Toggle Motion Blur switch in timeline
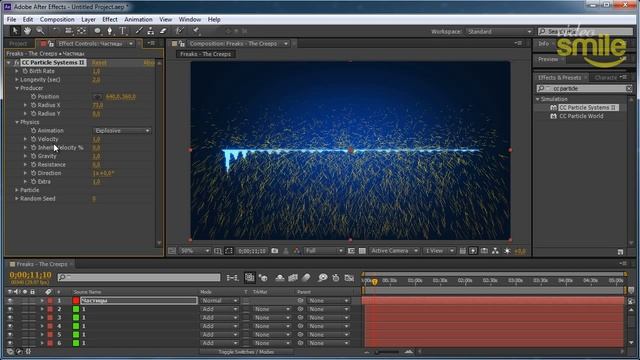The width and height of the screenshot is (640, 360). pyautogui.click(x=306, y=278)
